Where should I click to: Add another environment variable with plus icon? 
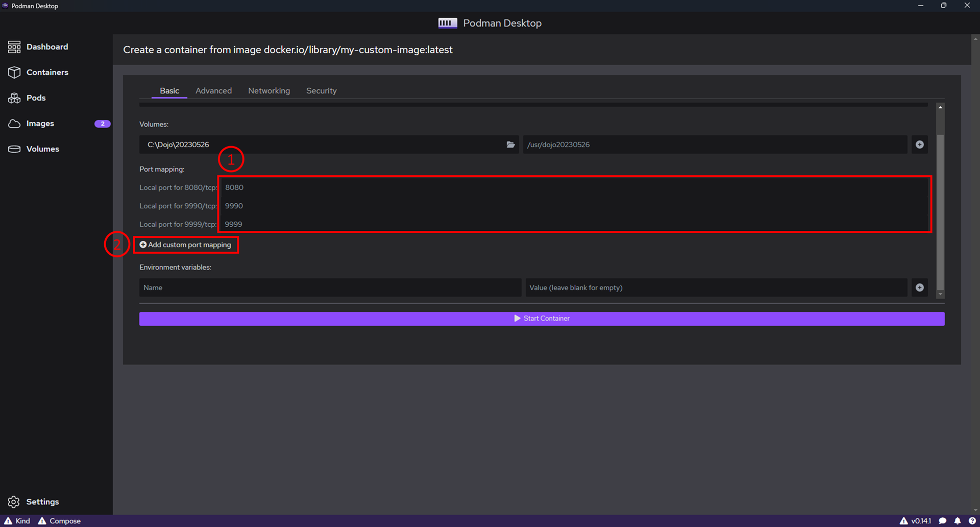(x=920, y=288)
